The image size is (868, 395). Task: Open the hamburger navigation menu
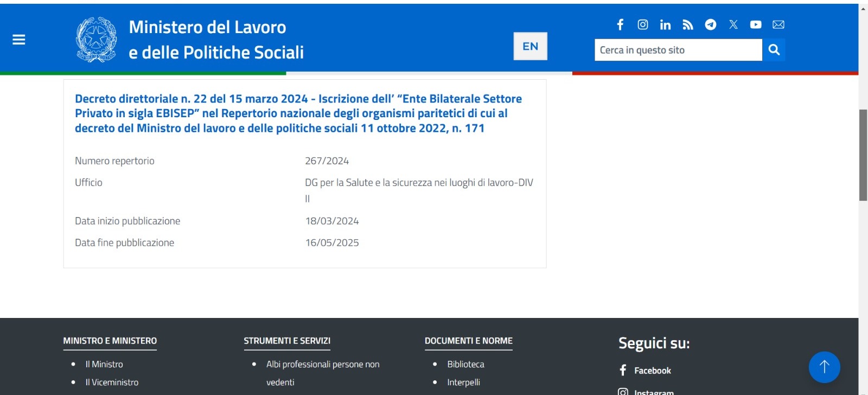(x=19, y=40)
